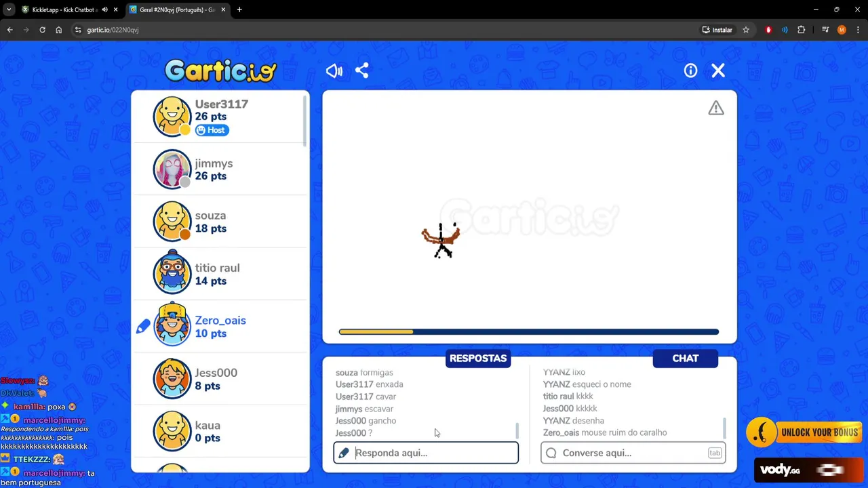
Task: Switch to the CHAT tab
Action: 686,359
